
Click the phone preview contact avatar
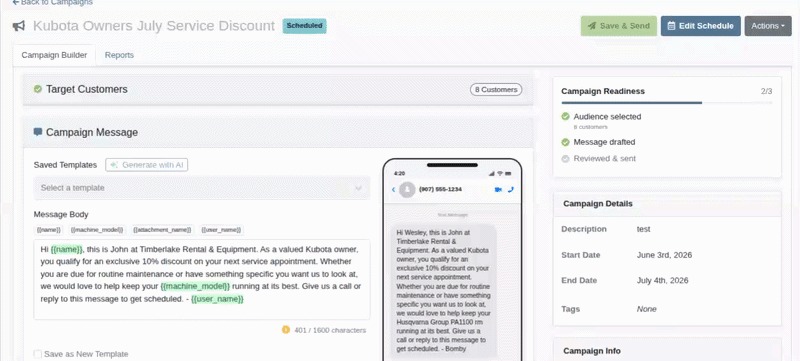pos(407,190)
